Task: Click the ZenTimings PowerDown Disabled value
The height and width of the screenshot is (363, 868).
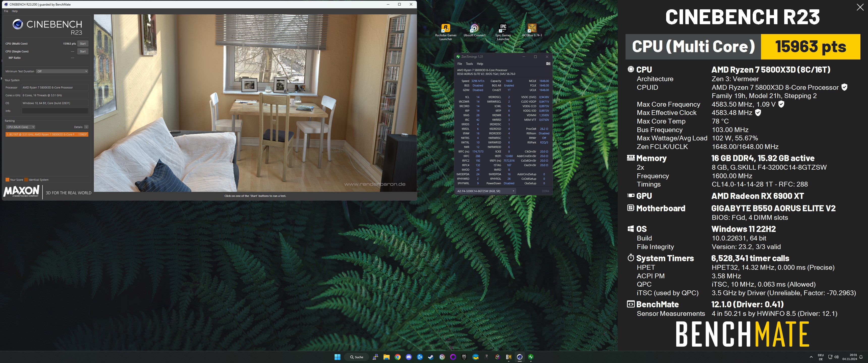Action: tap(509, 183)
